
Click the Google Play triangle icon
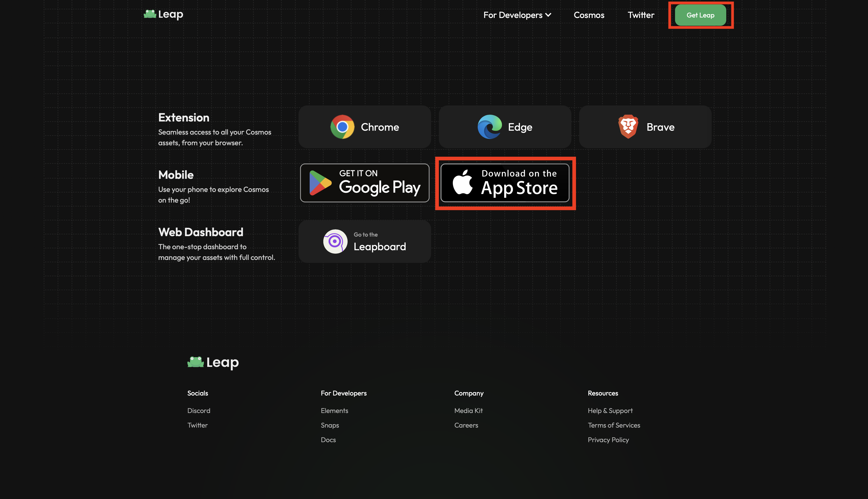[x=320, y=183]
